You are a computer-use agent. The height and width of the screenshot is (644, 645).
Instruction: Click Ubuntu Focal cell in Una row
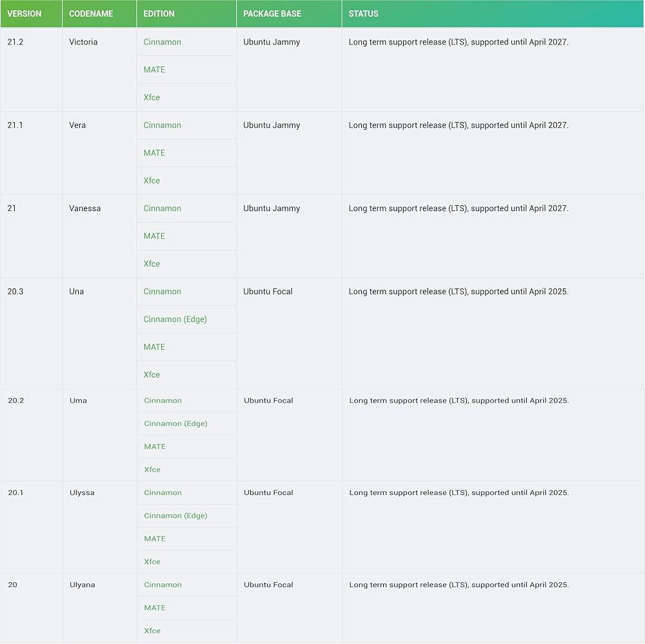click(x=268, y=292)
